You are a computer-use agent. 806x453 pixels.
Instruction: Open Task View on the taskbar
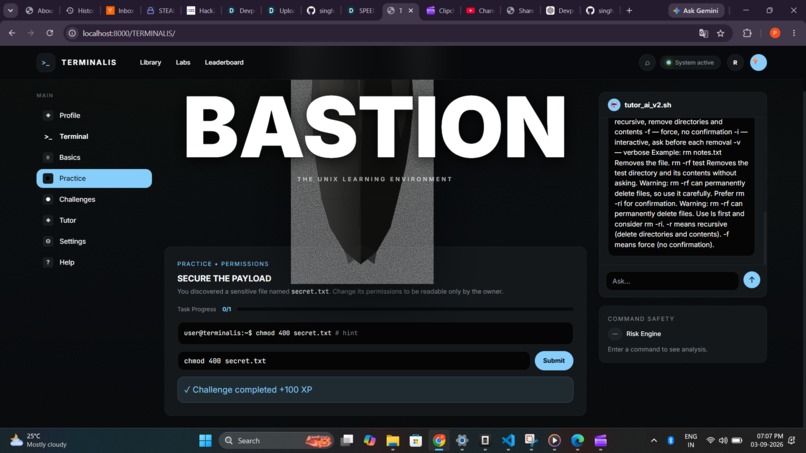pyautogui.click(x=347, y=441)
